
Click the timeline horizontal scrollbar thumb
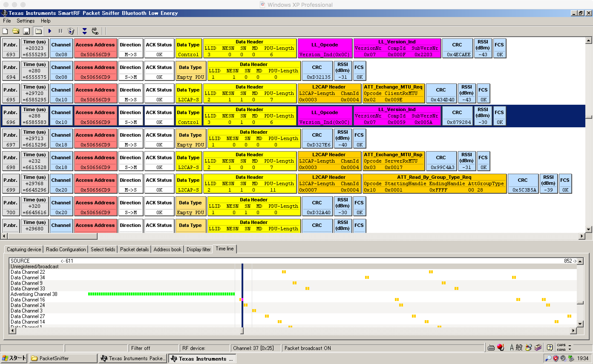coord(242,331)
